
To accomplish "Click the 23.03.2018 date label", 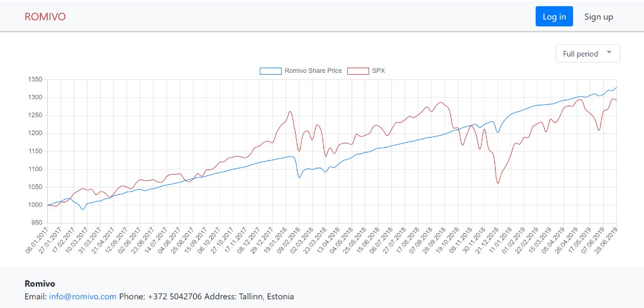I will coord(315,241).
